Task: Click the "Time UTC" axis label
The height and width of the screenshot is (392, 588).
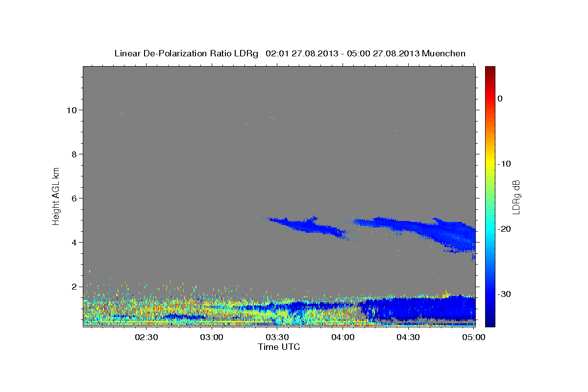Action: coord(279,347)
